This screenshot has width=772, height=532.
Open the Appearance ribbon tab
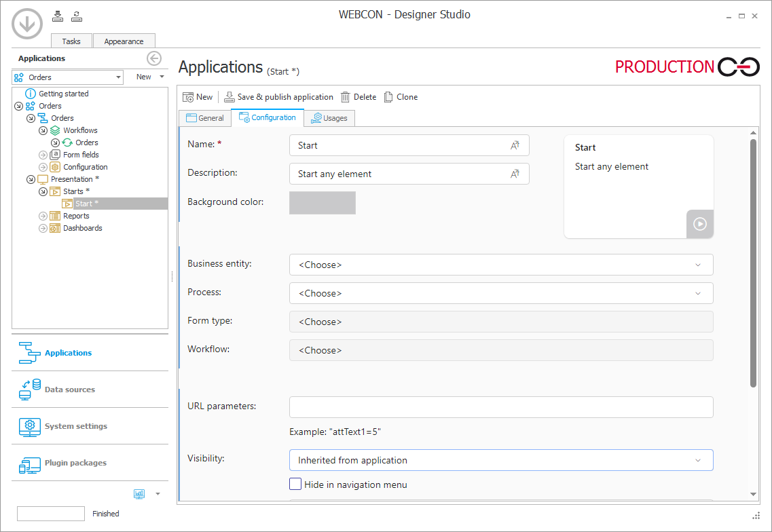pos(124,41)
